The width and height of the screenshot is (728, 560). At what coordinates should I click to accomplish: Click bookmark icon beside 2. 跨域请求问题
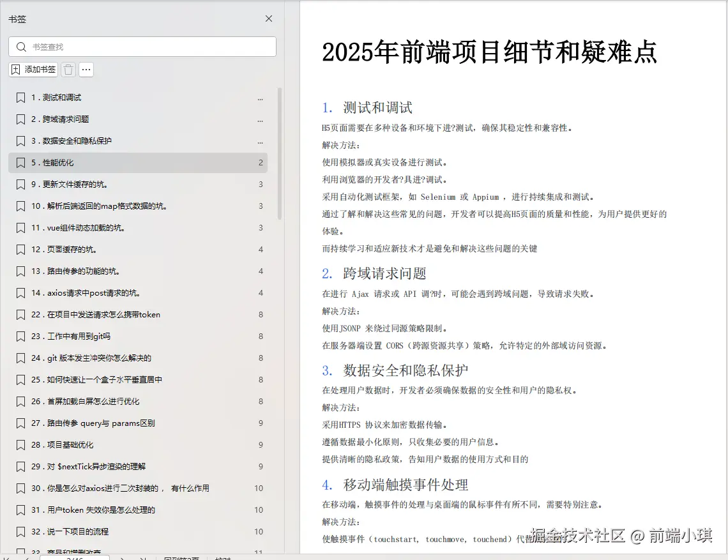pos(20,119)
